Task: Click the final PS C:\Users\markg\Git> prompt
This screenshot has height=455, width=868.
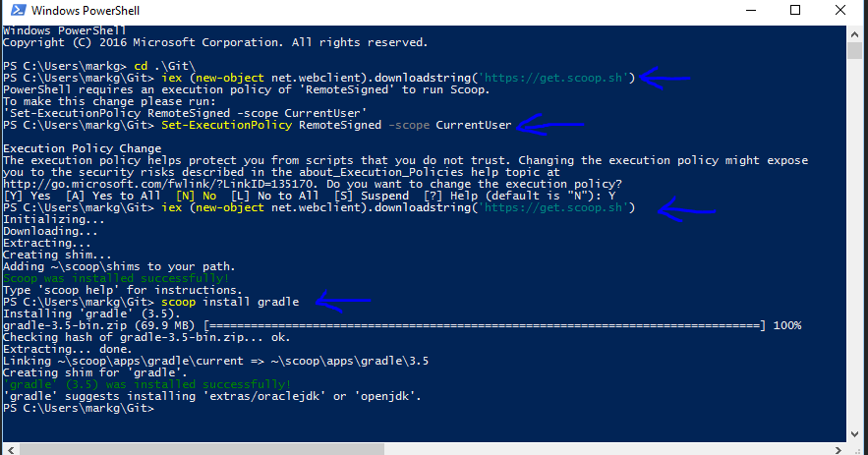Action: tap(79, 408)
